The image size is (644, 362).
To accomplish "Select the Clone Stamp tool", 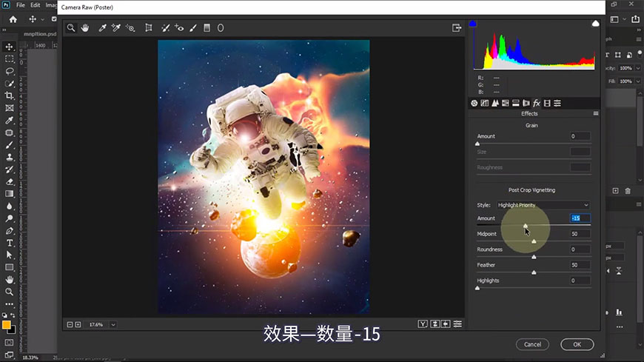I will point(10,158).
